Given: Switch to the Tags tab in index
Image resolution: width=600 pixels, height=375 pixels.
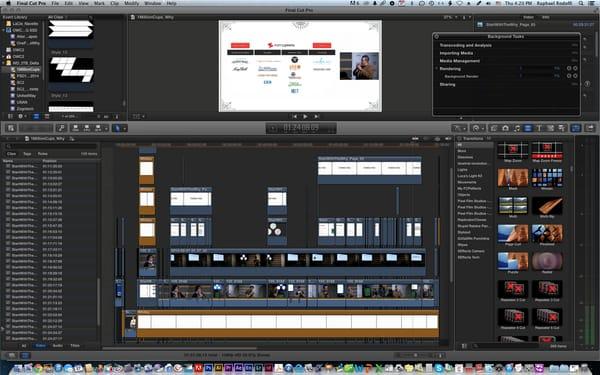Looking at the screenshot, I should [27, 153].
